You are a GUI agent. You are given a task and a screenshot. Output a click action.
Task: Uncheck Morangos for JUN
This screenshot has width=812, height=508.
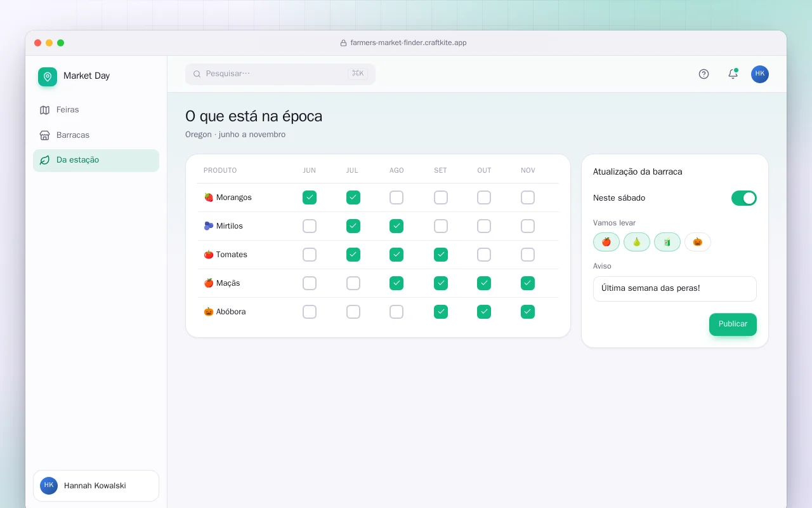[x=310, y=197]
